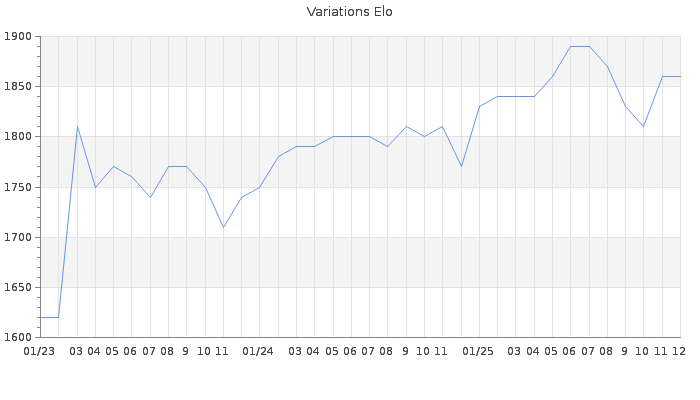Select the 01/24 x-axis date label

(x=258, y=351)
